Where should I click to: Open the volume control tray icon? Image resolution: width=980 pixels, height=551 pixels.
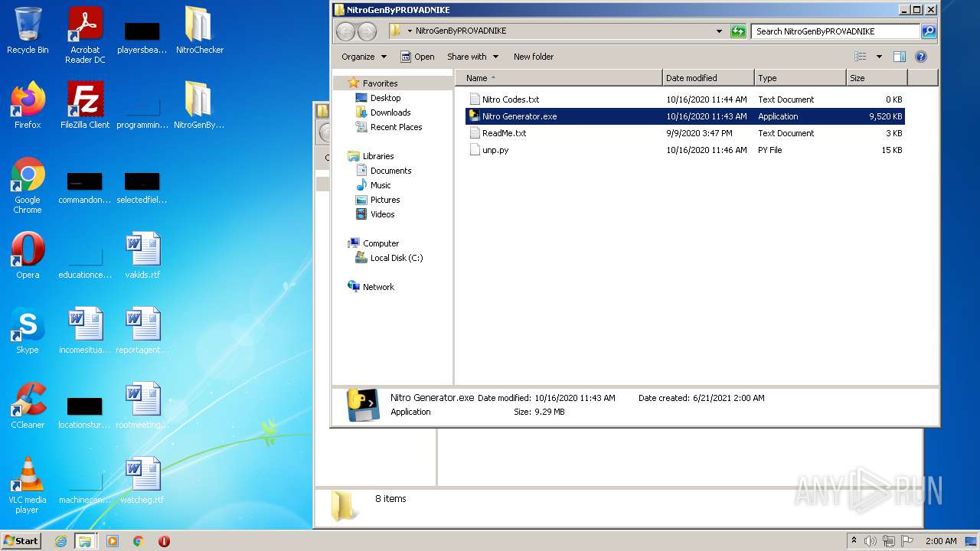pos(871,541)
